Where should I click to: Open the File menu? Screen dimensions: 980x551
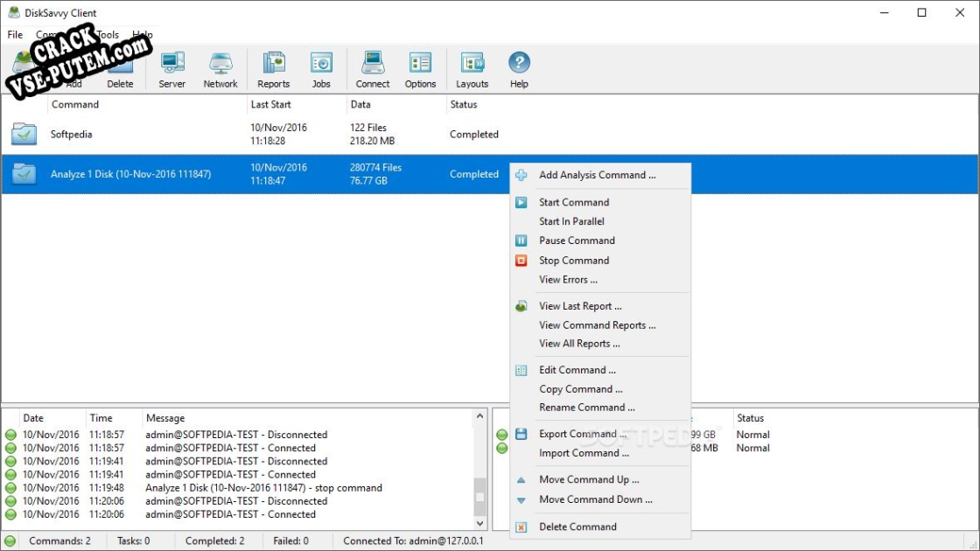(x=14, y=34)
